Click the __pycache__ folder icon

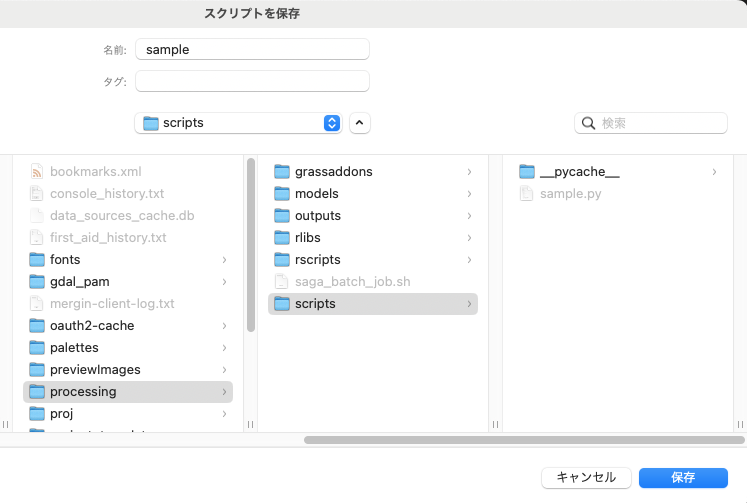[526, 171]
